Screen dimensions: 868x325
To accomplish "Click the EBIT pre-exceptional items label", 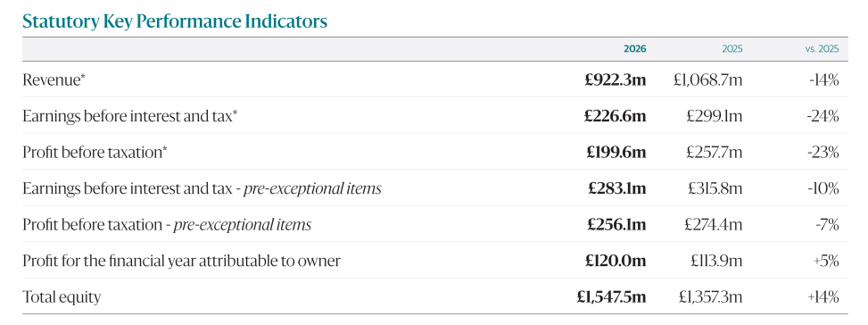I will 202,188.
